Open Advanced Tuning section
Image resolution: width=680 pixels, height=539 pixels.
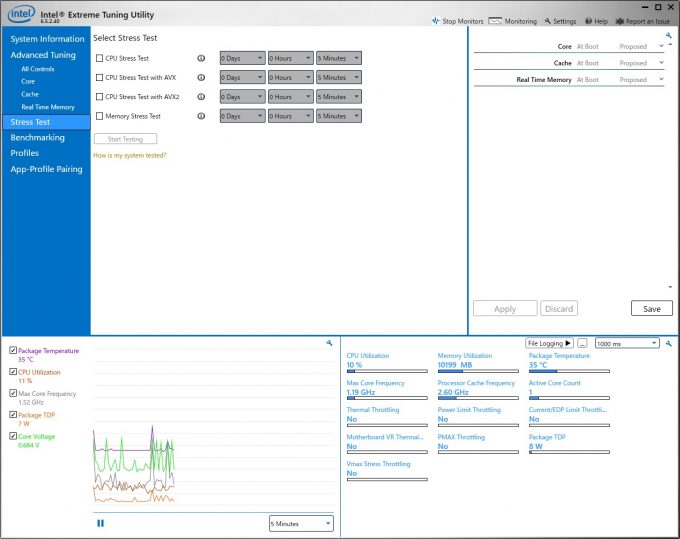click(x=43, y=55)
